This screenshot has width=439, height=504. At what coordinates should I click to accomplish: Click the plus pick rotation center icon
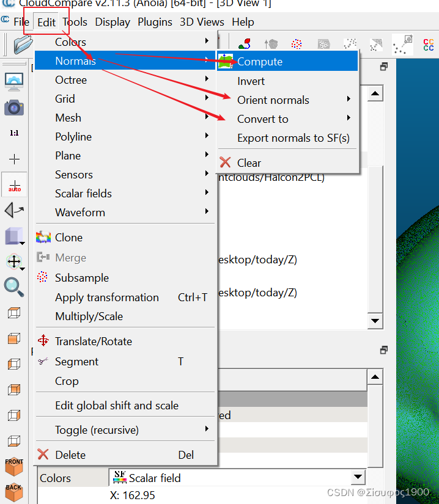pos(14,159)
